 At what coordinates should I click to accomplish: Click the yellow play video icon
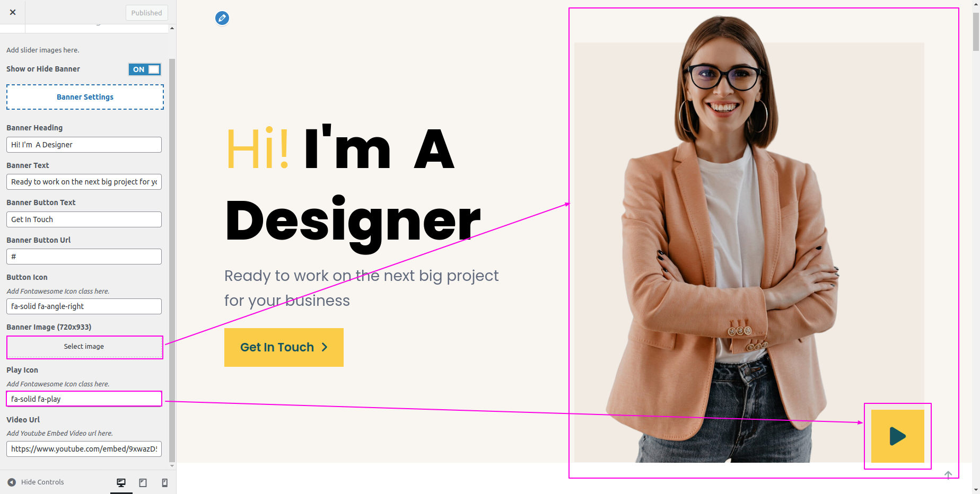(897, 436)
